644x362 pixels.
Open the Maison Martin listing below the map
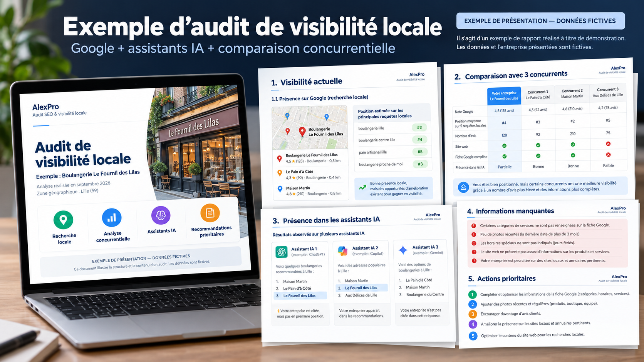coord(311,191)
